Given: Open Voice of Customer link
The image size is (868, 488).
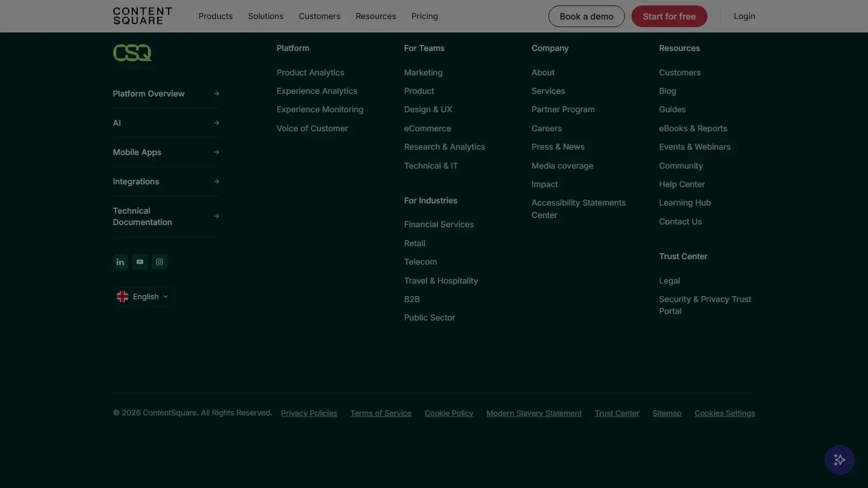Looking at the screenshot, I should coord(312,129).
